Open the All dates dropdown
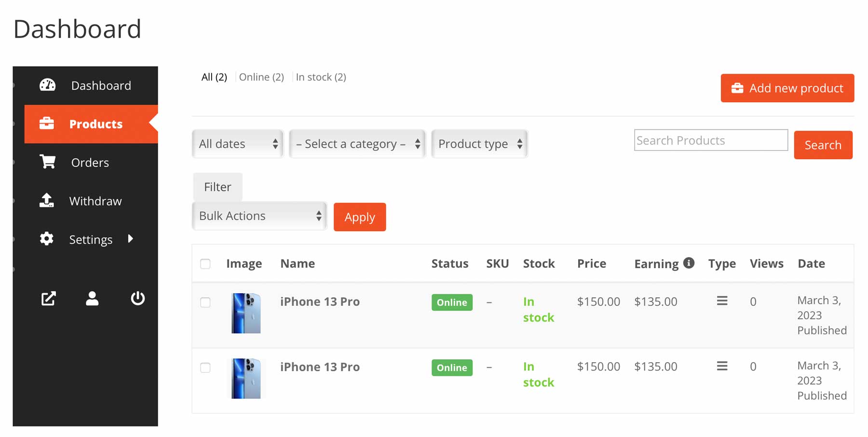Image resolution: width=868 pixels, height=437 pixels. pyautogui.click(x=237, y=144)
